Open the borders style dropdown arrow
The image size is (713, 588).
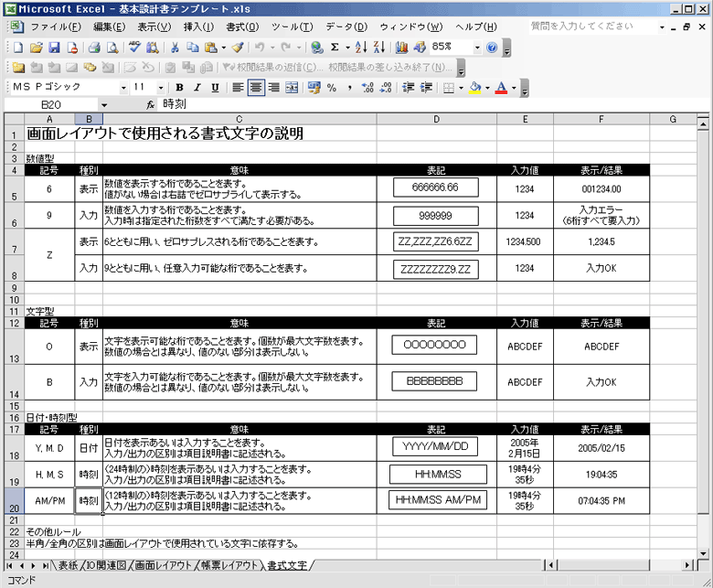click(x=461, y=87)
